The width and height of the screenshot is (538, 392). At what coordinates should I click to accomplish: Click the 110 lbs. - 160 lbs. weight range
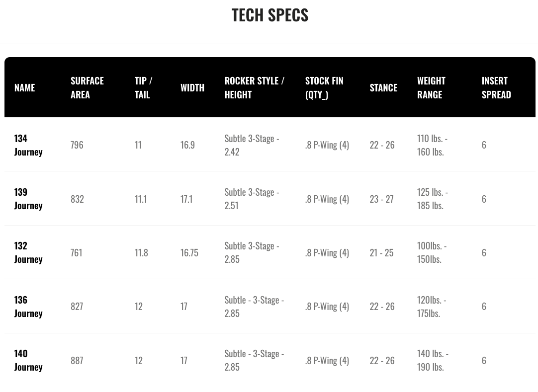tap(432, 145)
